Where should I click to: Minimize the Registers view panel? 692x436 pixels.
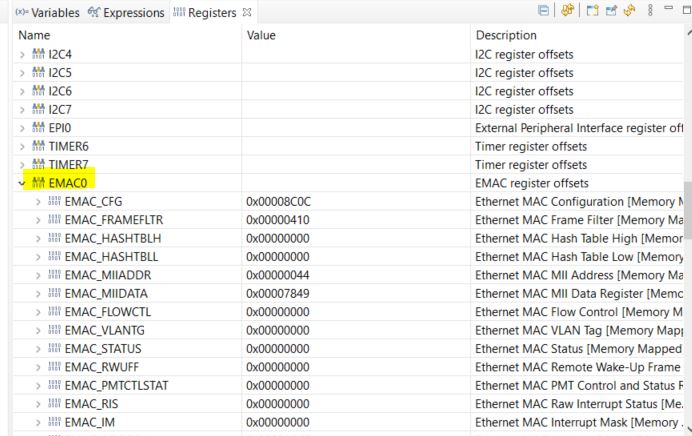[x=669, y=10]
